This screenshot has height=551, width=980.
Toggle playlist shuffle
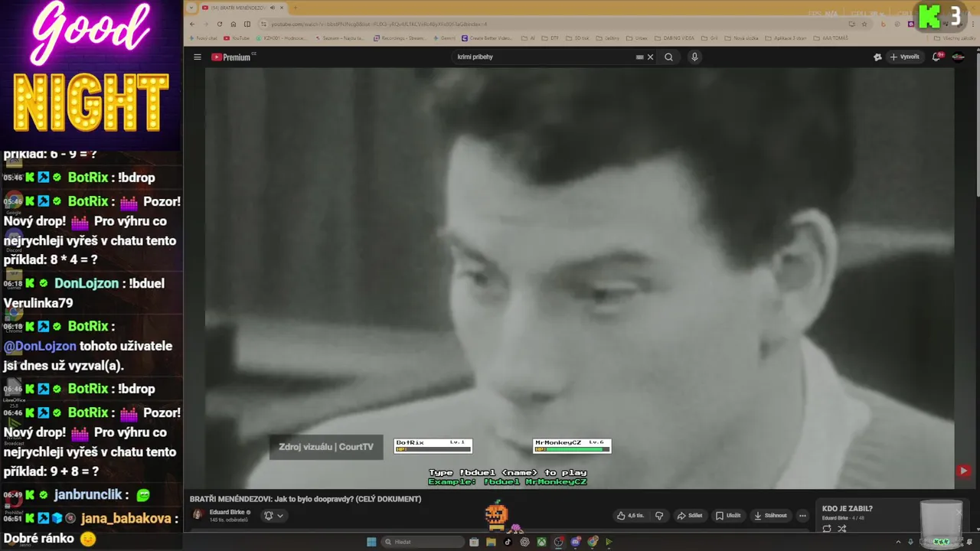[842, 529]
